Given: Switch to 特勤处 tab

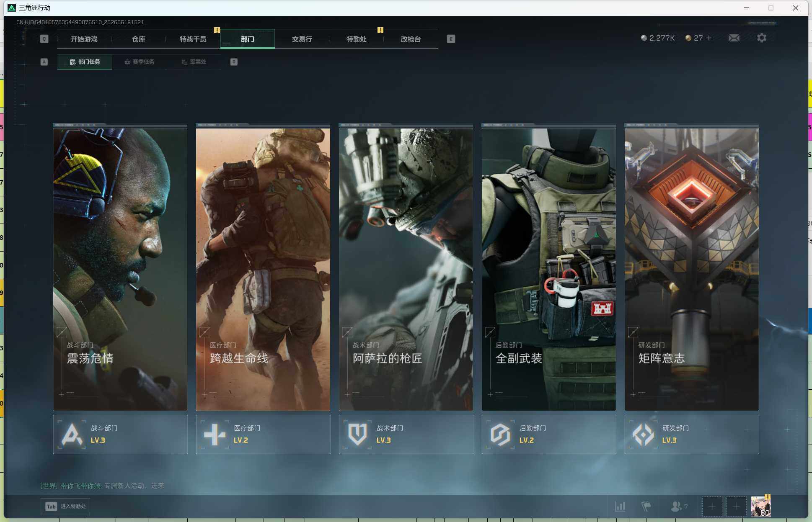Looking at the screenshot, I should click(357, 39).
